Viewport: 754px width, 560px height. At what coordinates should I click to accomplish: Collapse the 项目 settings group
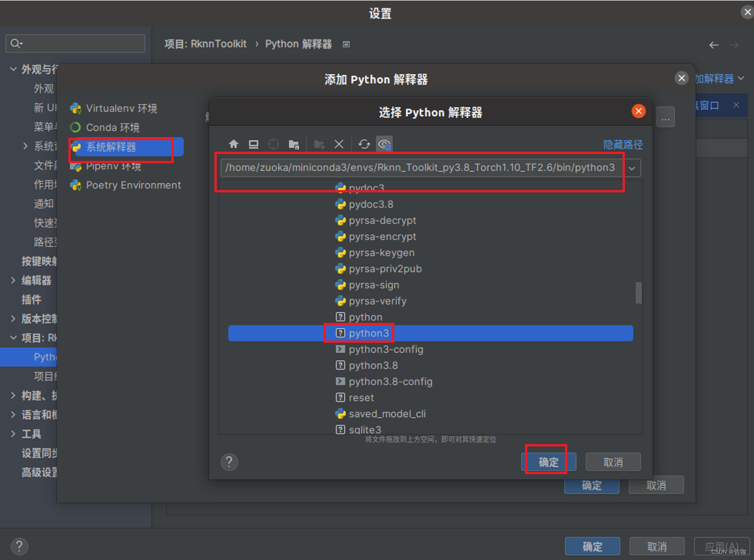point(13,338)
